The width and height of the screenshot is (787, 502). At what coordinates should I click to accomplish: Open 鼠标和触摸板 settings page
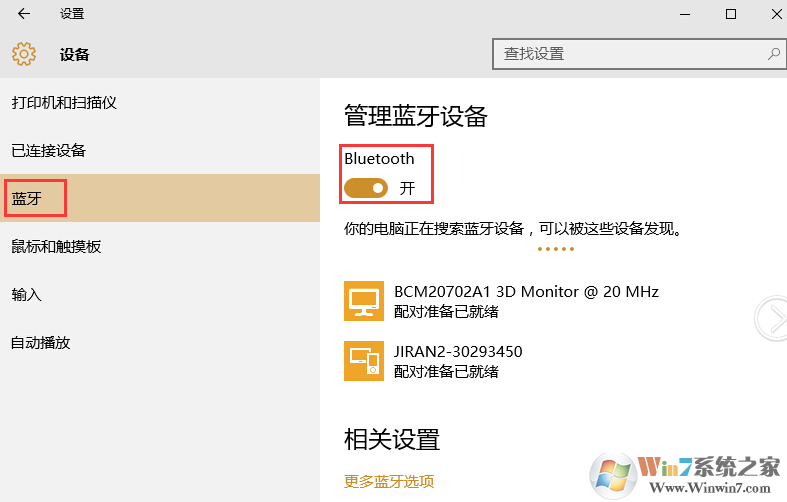56,246
